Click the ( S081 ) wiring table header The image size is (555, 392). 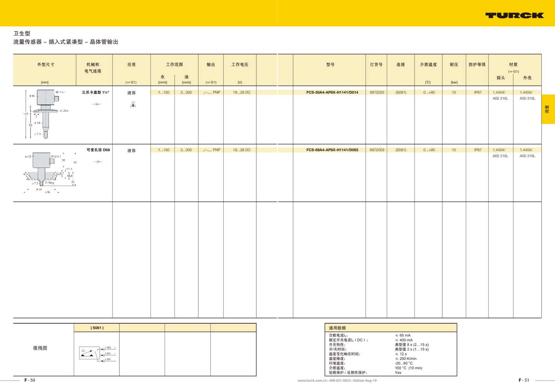[97, 328]
